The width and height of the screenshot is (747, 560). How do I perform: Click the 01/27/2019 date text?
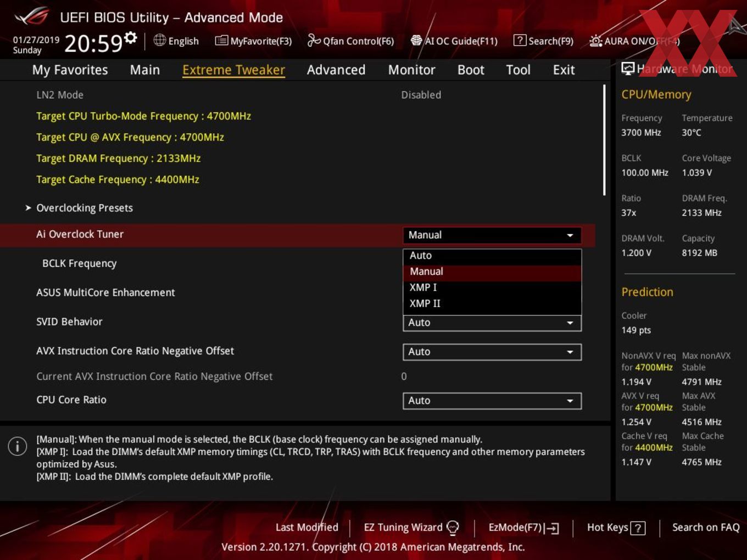pos(36,40)
